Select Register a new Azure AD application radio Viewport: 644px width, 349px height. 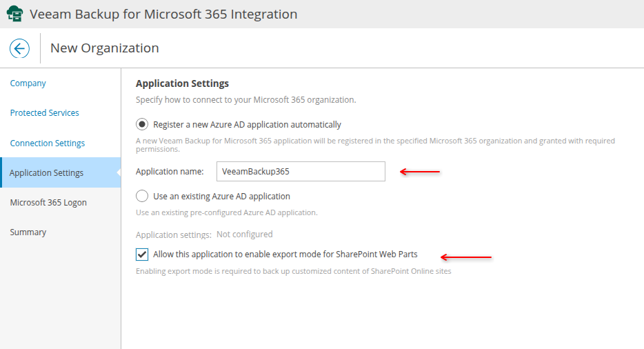[142, 125]
